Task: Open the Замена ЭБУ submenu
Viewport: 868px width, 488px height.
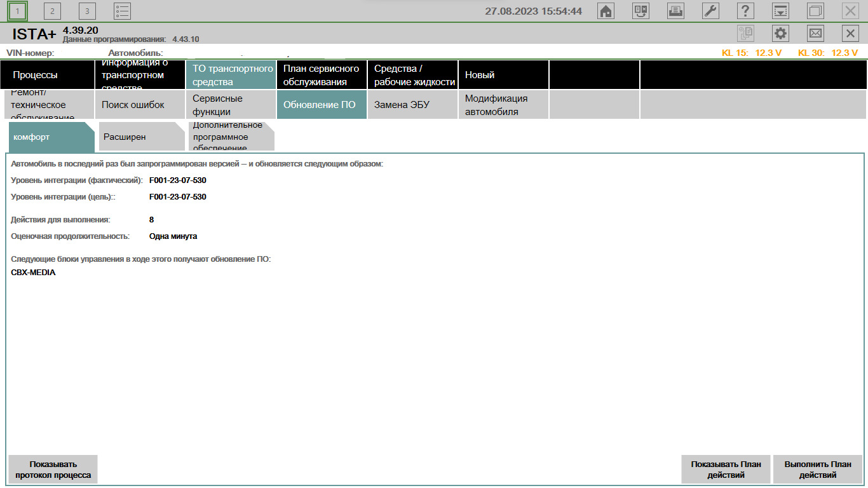Action: [412, 105]
